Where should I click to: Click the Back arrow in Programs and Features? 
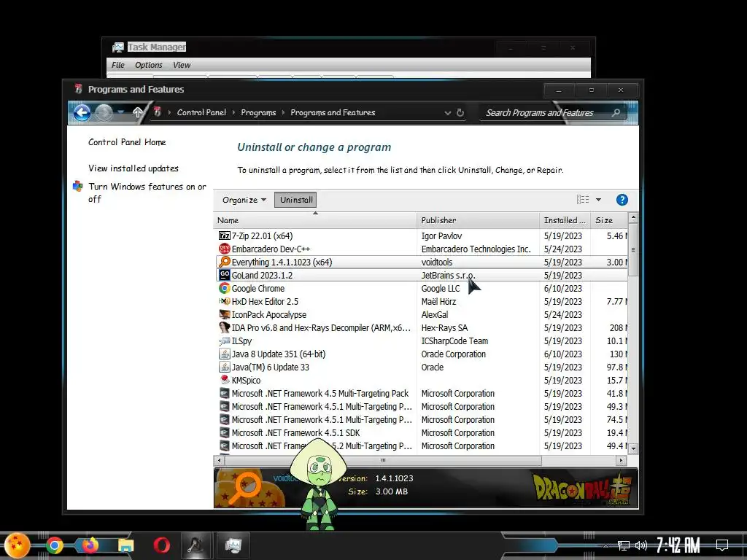(x=82, y=112)
